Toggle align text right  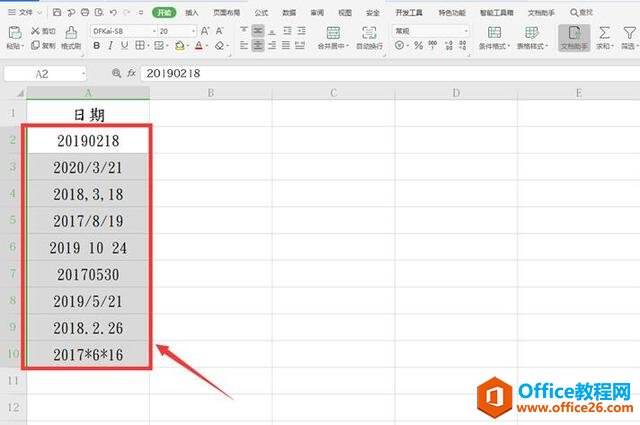point(272,45)
